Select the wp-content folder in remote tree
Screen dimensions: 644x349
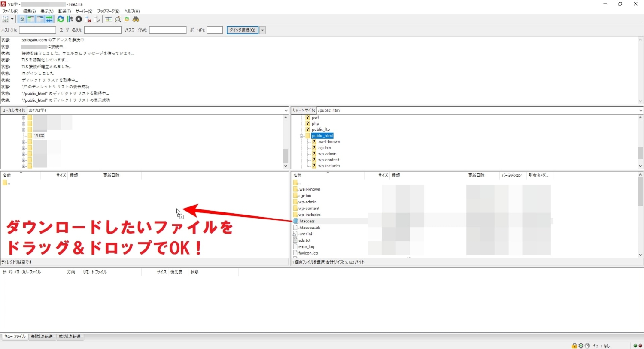[328, 160]
